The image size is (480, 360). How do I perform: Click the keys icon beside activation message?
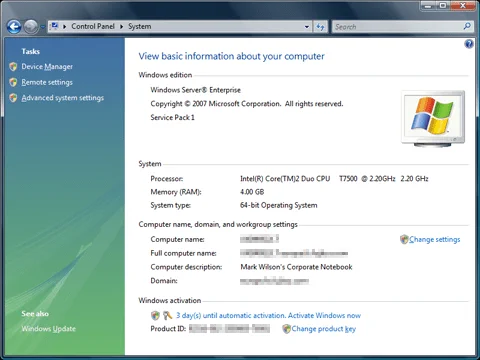(x=167, y=315)
